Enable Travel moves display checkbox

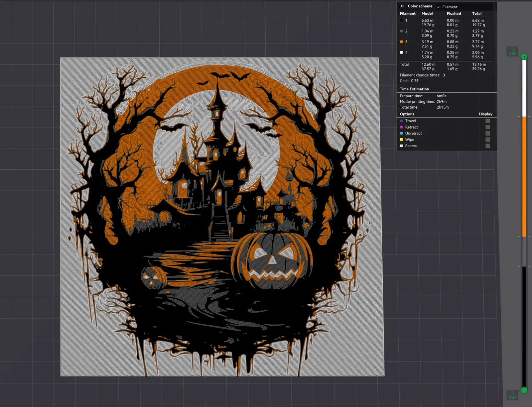click(488, 121)
